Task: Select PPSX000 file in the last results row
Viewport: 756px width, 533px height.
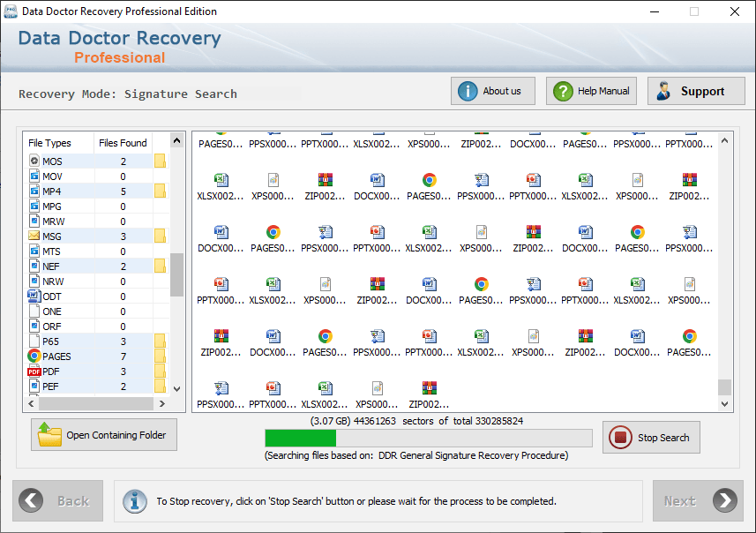Action: click(x=221, y=395)
